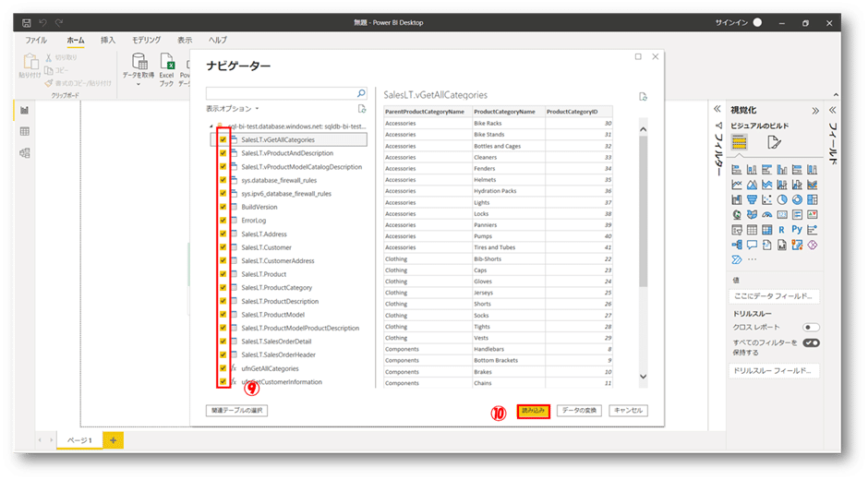Expand the Filters pane chevron
Viewport: 868px width, 480px height.
[x=717, y=109]
